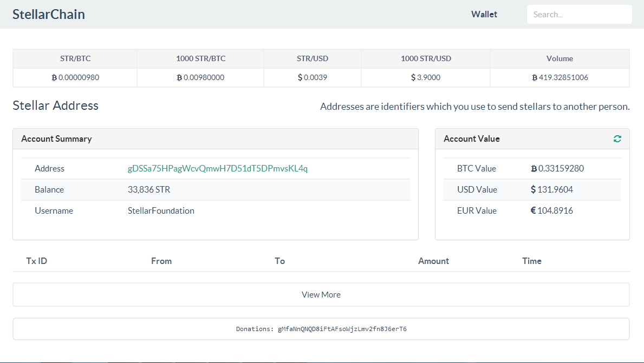Viewport: 644px width, 363px height.
Task: Click the Donations address text
Action: [342, 329]
